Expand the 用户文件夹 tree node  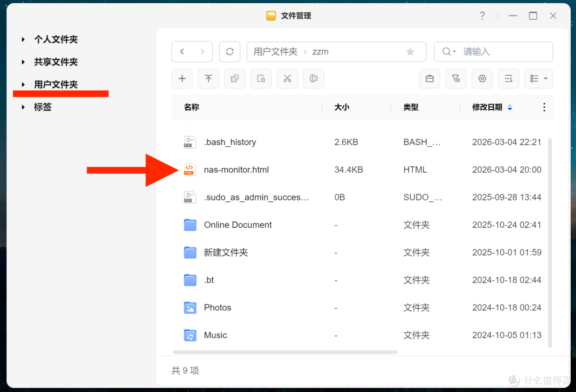point(23,84)
